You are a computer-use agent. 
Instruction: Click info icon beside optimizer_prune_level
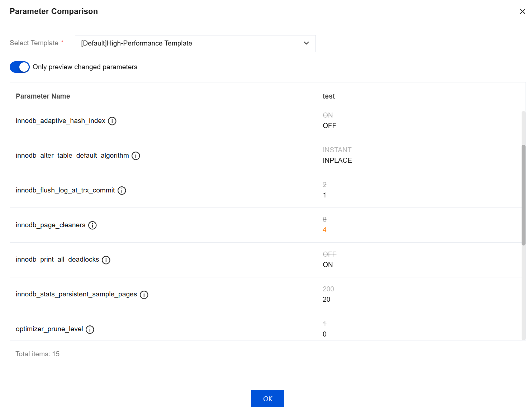click(90, 330)
